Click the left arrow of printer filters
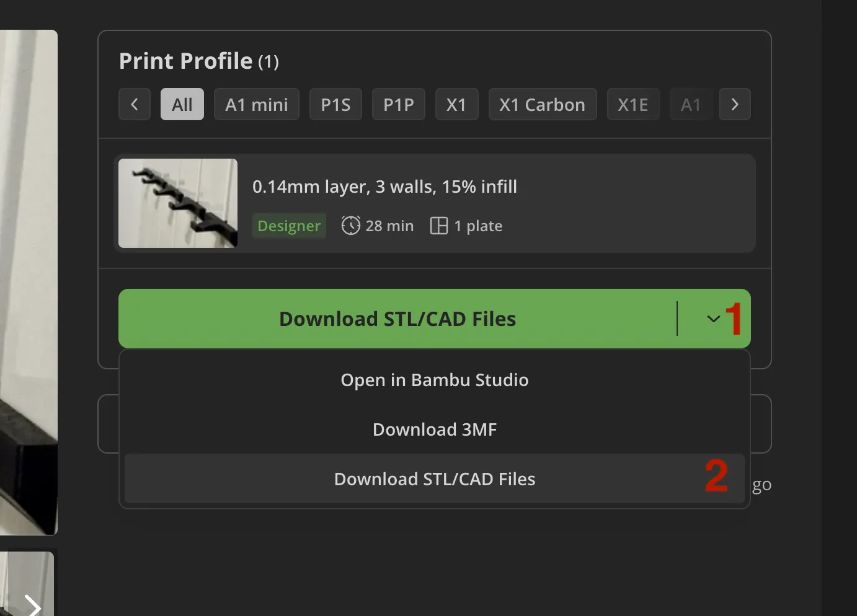 [135, 104]
